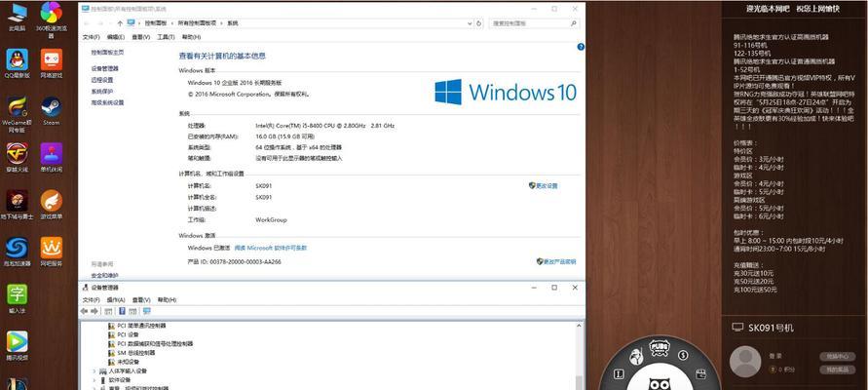
Task: Click the monitor scan icon in Device Manager toolbar
Action: pos(147,311)
